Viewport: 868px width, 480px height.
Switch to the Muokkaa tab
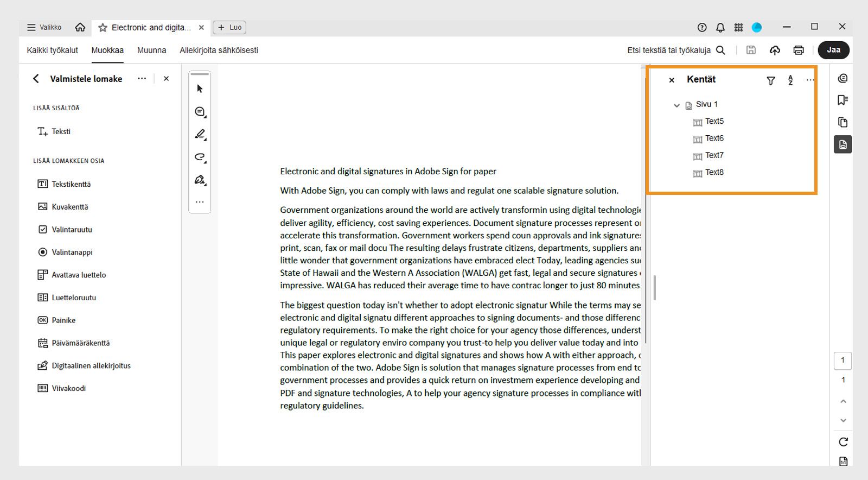click(107, 50)
